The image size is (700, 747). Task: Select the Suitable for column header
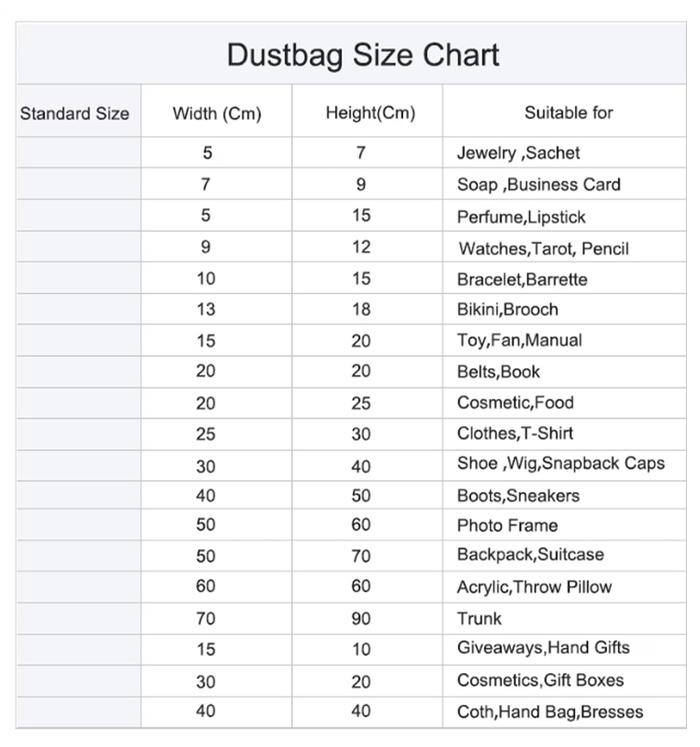[568, 113]
